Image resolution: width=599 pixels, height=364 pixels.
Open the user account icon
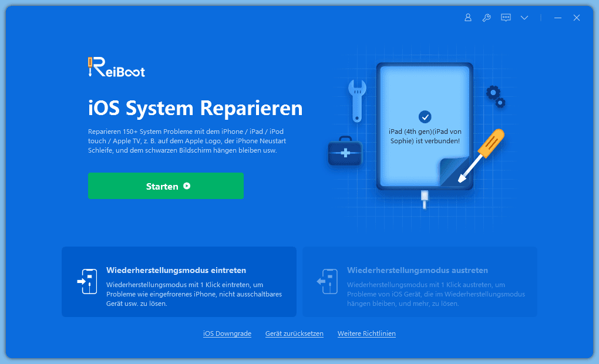[468, 18]
